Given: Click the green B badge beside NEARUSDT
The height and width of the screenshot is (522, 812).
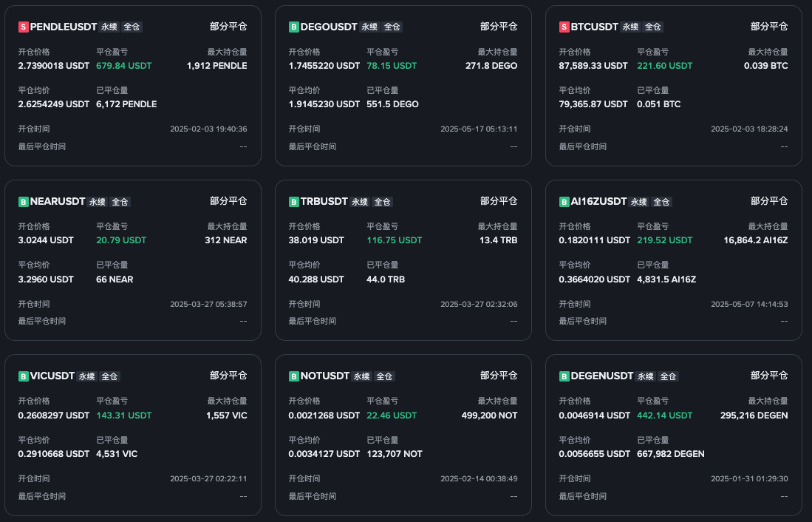Looking at the screenshot, I should [x=24, y=201].
